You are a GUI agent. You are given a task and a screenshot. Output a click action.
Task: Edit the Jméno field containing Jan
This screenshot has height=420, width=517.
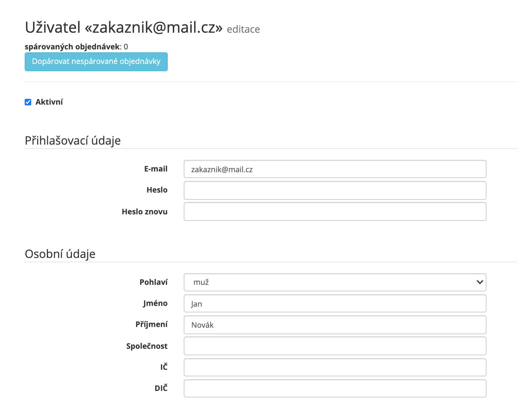click(335, 303)
